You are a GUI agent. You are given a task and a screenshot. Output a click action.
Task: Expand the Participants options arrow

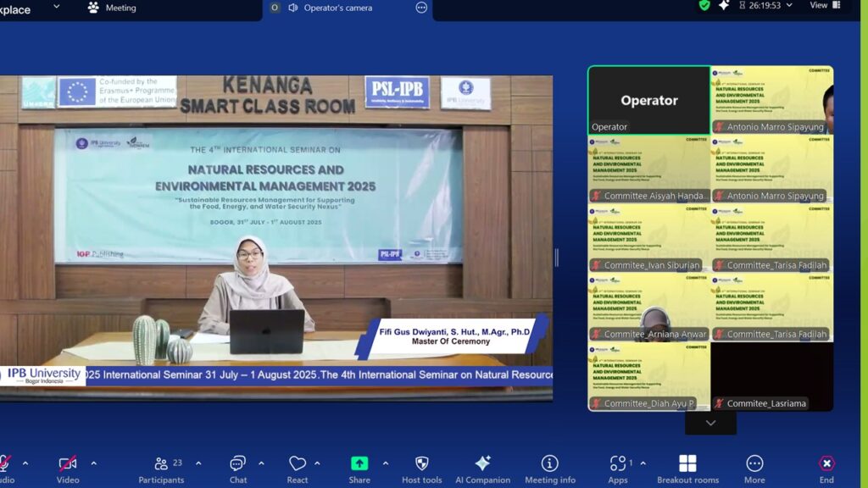coord(198,463)
